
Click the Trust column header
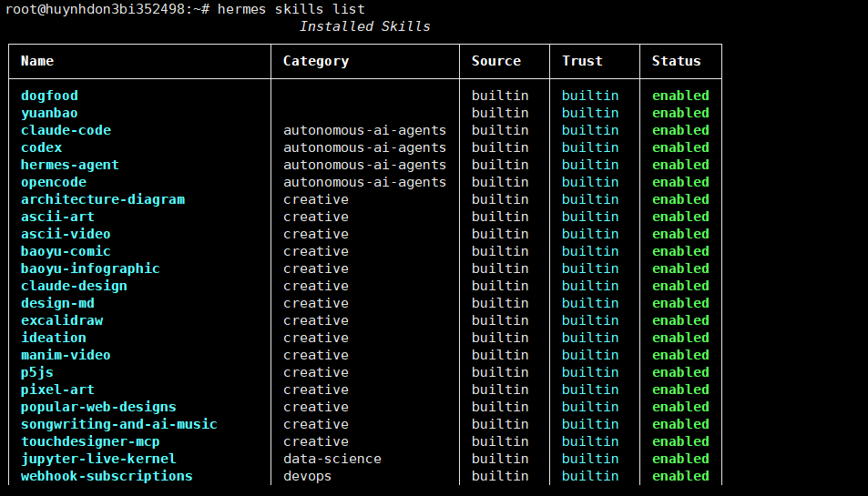point(582,61)
